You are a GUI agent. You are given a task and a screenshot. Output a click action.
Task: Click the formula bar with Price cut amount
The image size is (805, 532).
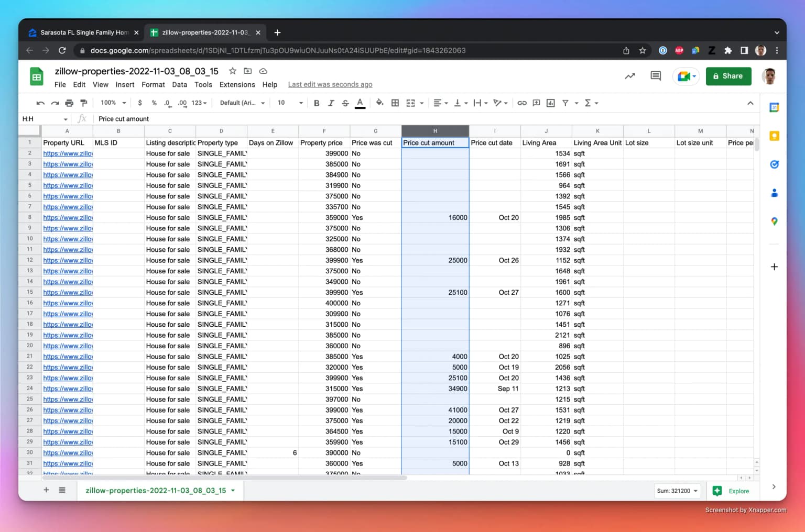click(425, 119)
